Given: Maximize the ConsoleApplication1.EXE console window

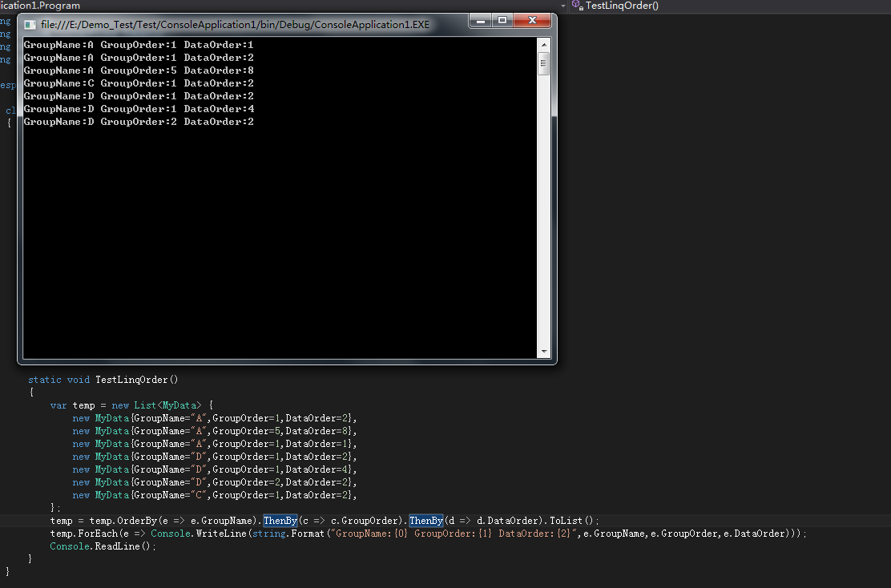Looking at the screenshot, I should point(502,21).
